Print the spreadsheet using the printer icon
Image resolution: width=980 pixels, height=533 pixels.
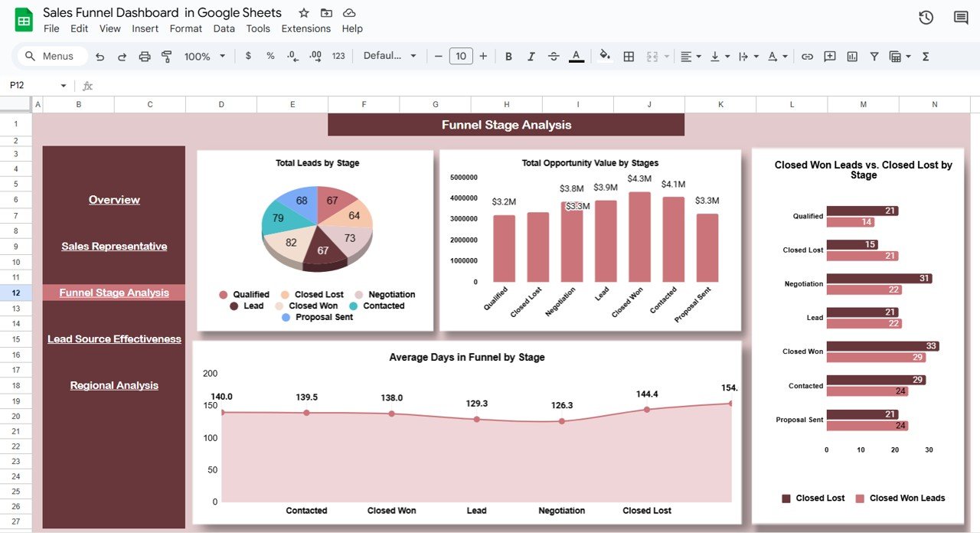pos(145,57)
